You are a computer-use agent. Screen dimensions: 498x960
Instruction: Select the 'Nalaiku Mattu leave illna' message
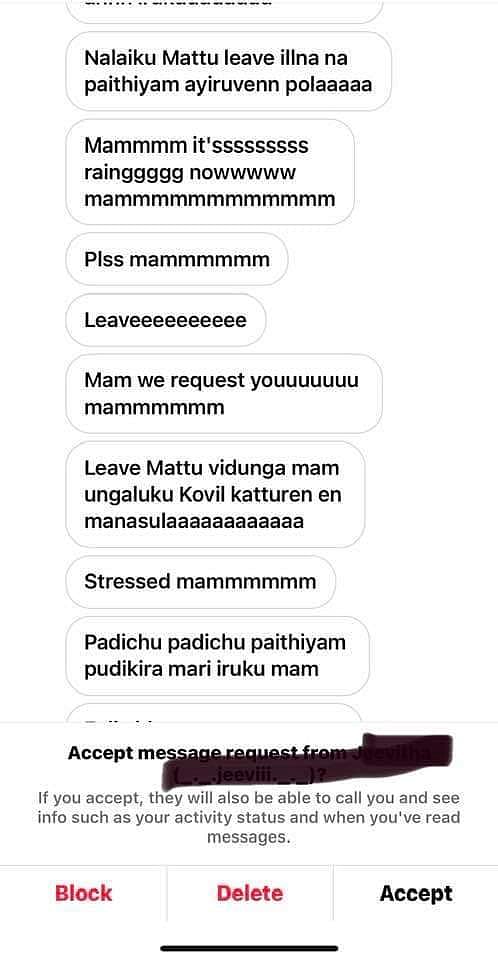point(228,71)
